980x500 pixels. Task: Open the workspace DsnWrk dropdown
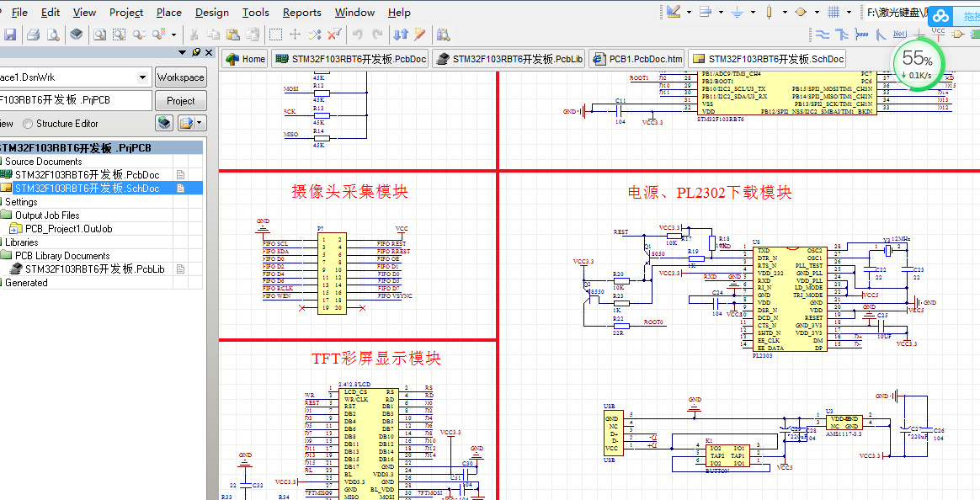(142, 77)
